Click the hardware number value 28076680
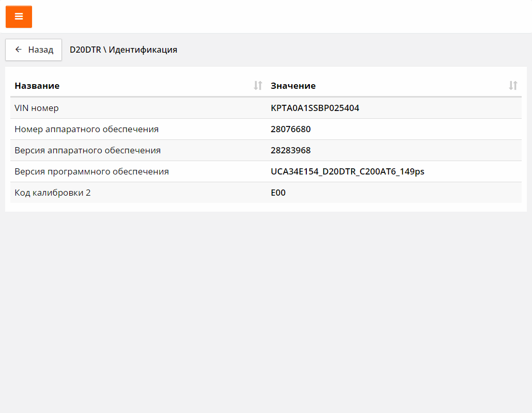The image size is (532, 413). [290, 129]
